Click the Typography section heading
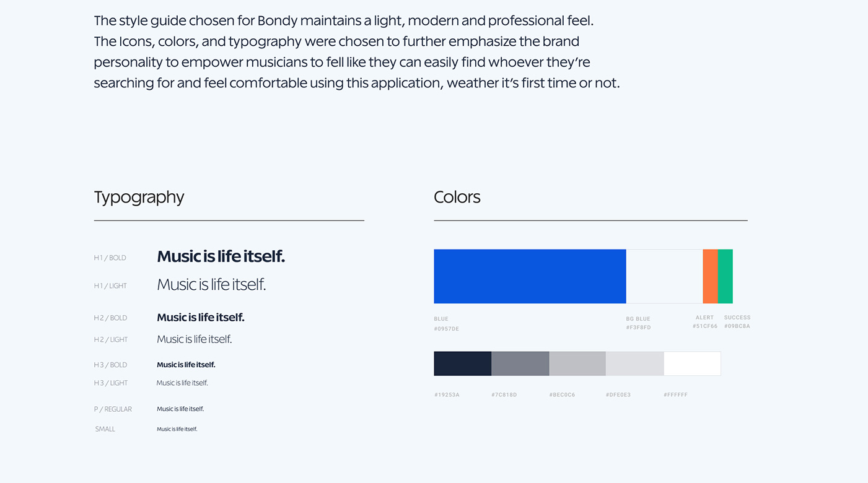 [139, 197]
